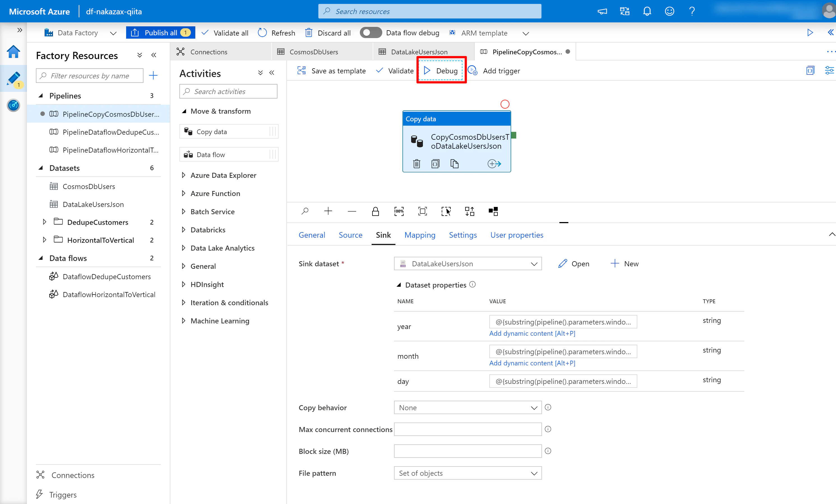Expand the left navigation rail
This screenshot has width=836, height=504.
[x=20, y=30]
